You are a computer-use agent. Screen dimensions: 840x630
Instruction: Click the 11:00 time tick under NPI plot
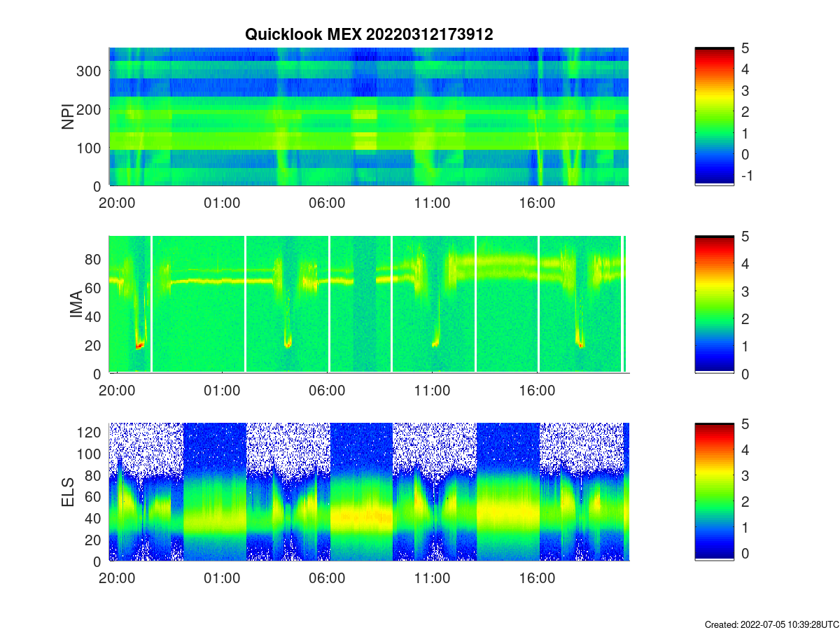tap(432, 202)
